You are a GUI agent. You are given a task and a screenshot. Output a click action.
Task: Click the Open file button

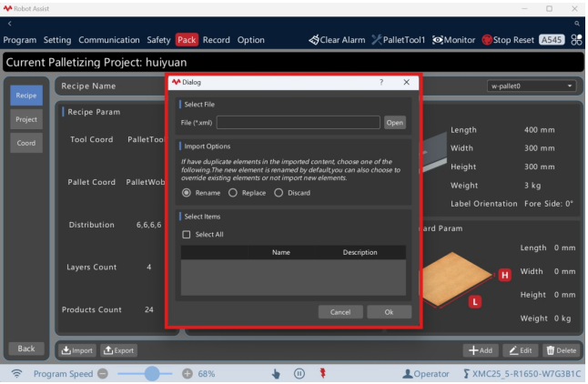tap(395, 123)
